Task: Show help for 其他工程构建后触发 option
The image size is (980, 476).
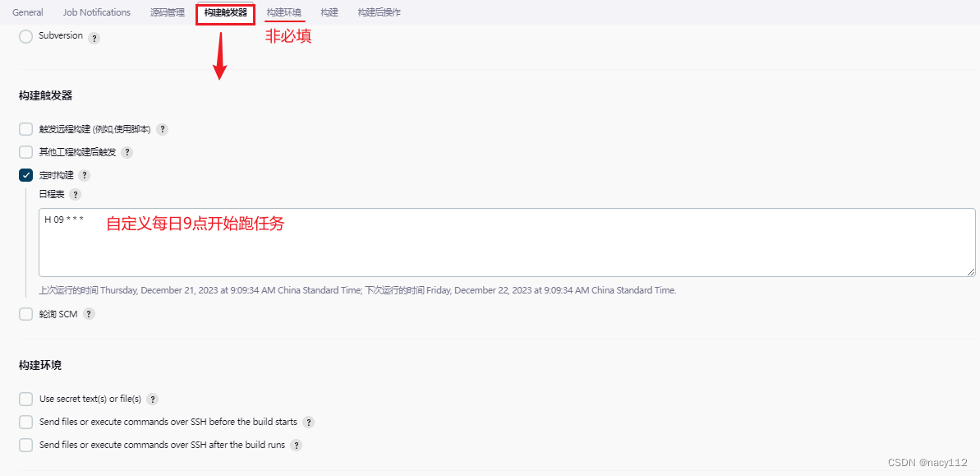Action: 127,152
